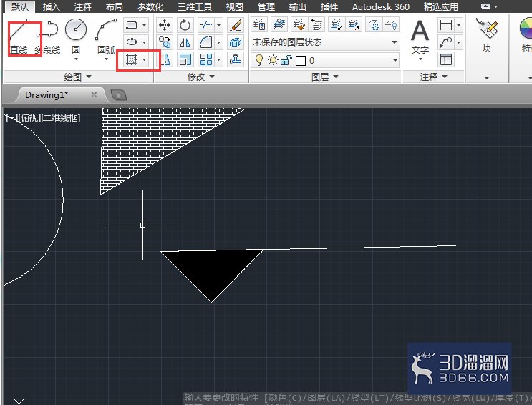Switch to the Annotate (注释) ribbon tab
Viewport: 532px width, 405px height.
[83, 6]
